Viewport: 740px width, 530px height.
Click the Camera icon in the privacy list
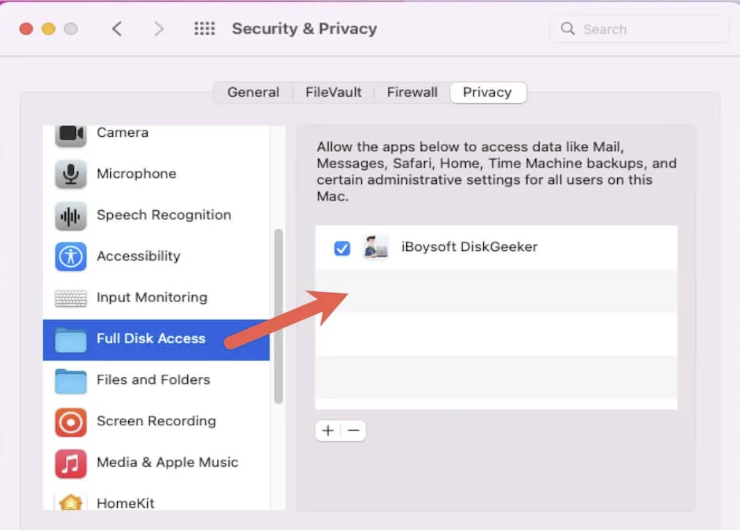[x=71, y=135]
